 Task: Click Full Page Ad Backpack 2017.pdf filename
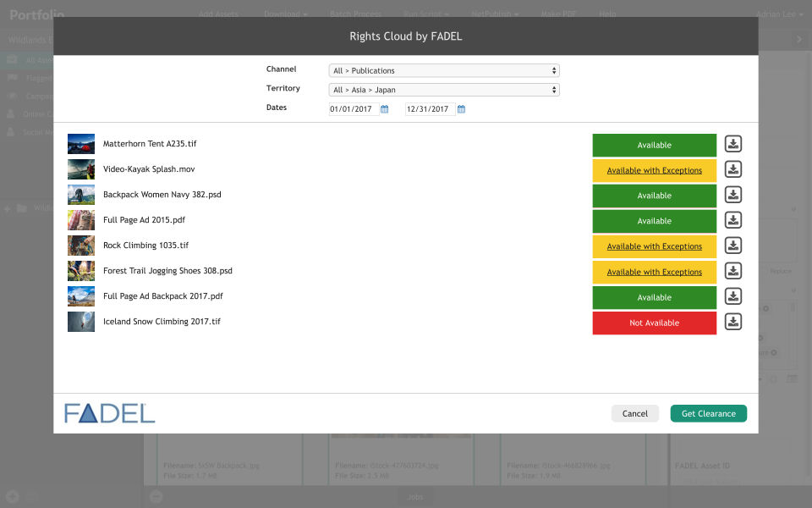(x=163, y=296)
